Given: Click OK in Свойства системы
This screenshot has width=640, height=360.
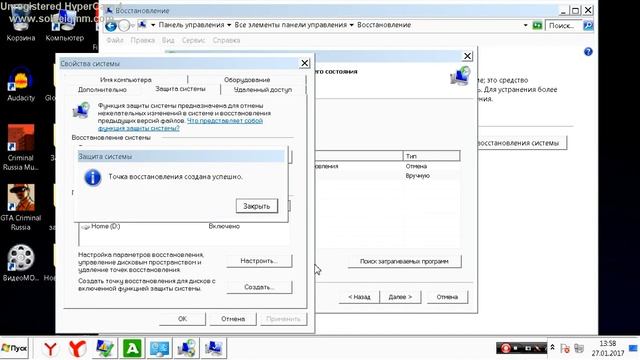Looking at the screenshot, I should pos(182,319).
